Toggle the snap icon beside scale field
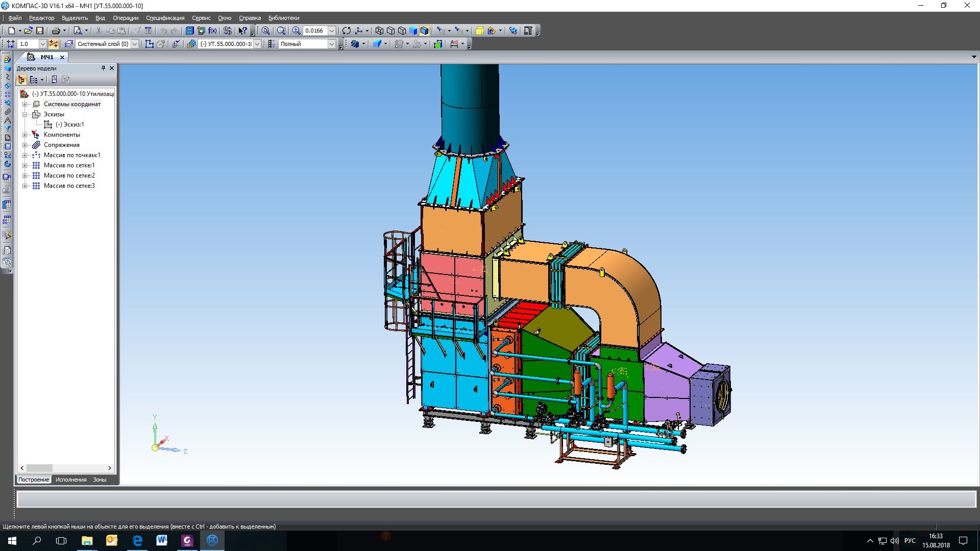The image size is (980, 551). click(x=54, y=44)
